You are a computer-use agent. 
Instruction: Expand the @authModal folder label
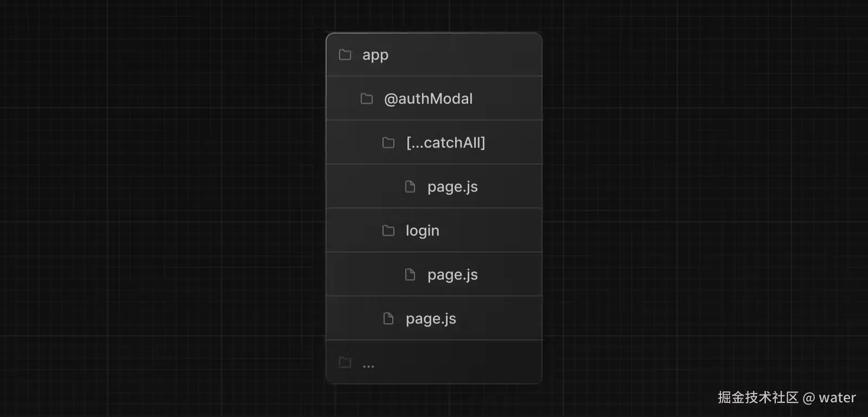[428, 99]
